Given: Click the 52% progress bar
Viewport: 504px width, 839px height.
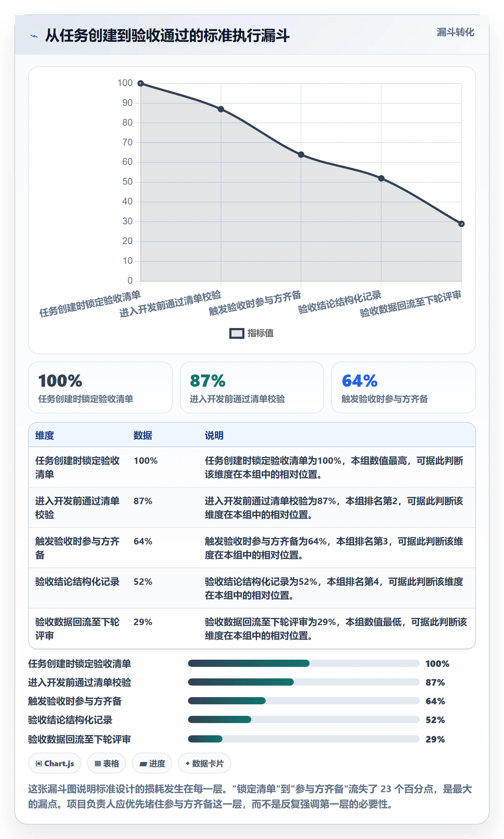Looking at the screenshot, I should pyautogui.click(x=304, y=719).
